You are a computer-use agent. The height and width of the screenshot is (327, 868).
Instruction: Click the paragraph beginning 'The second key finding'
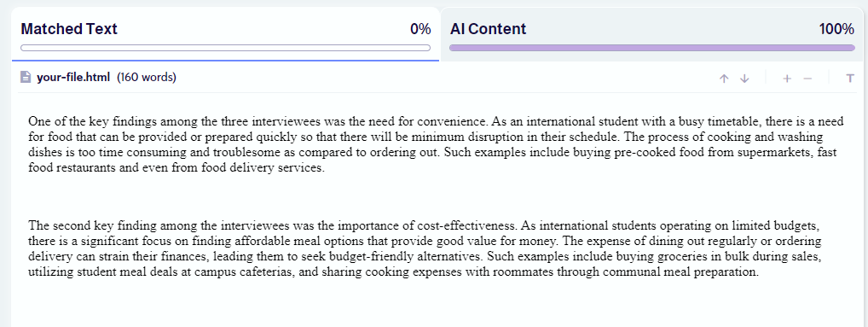coord(425,248)
